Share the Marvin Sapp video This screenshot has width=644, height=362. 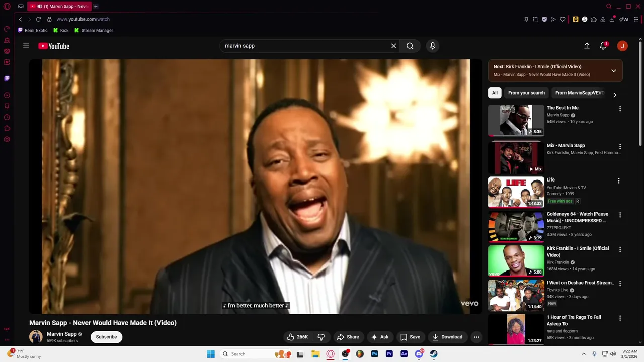point(348,337)
